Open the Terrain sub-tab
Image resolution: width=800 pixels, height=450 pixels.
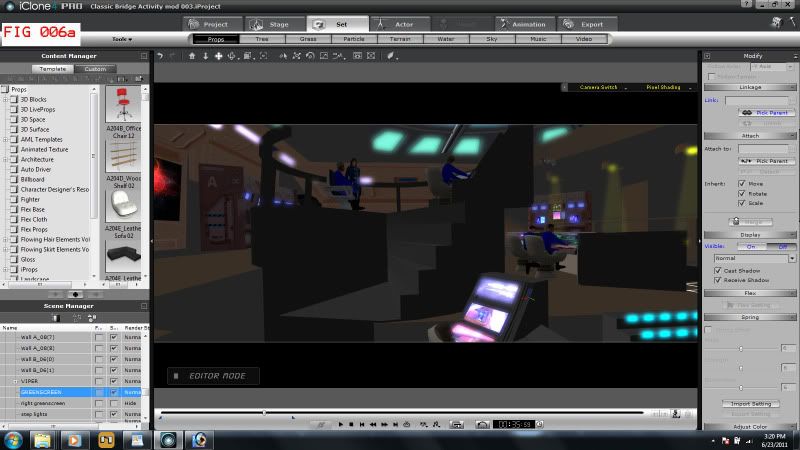(399, 39)
